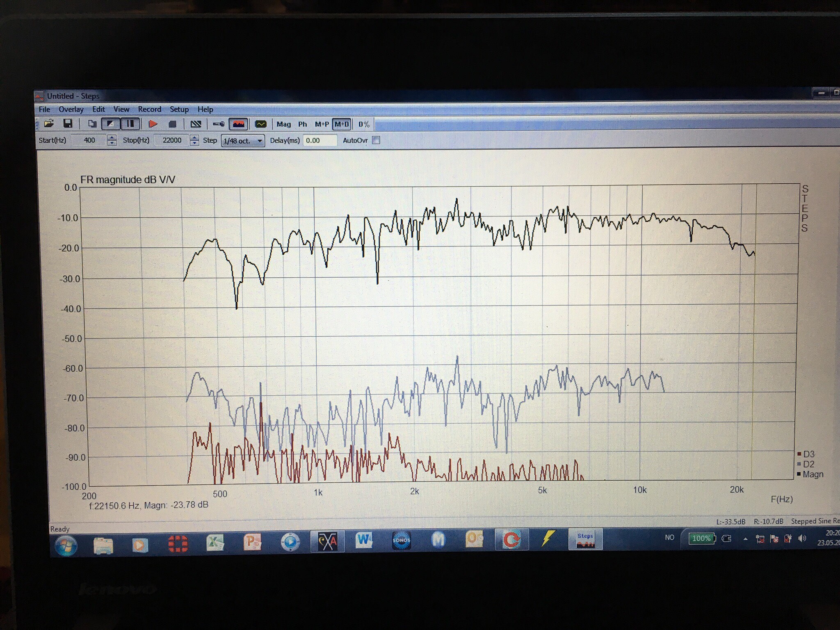Open the speaker volume tray icon

[x=802, y=538]
